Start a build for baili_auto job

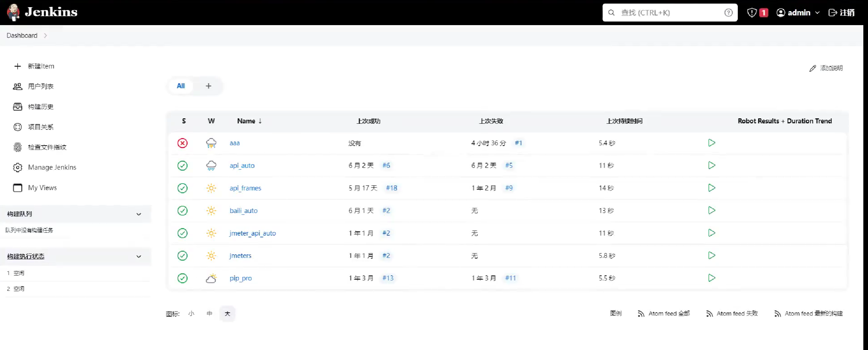point(712,210)
